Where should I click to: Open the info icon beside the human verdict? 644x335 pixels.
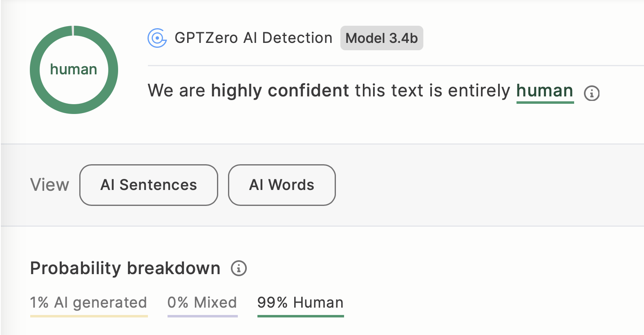click(592, 93)
